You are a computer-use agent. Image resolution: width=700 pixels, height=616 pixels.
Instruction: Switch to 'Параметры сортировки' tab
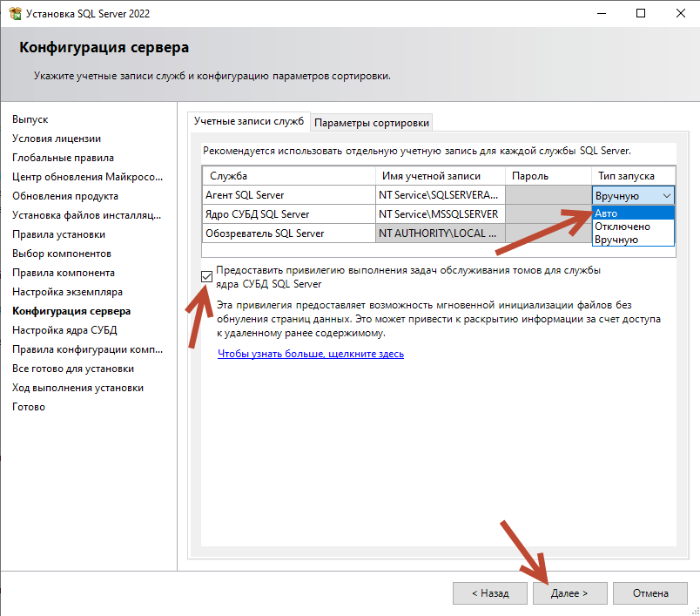(x=372, y=123)
